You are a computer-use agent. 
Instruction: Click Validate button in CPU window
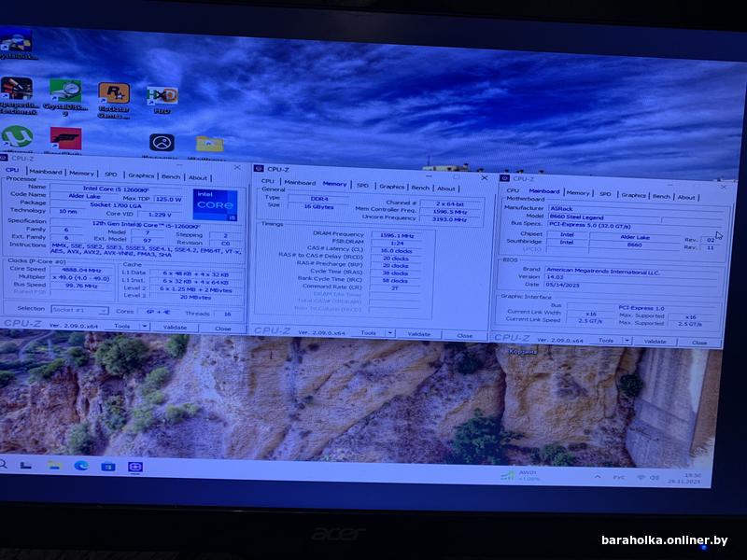point(175,328)
